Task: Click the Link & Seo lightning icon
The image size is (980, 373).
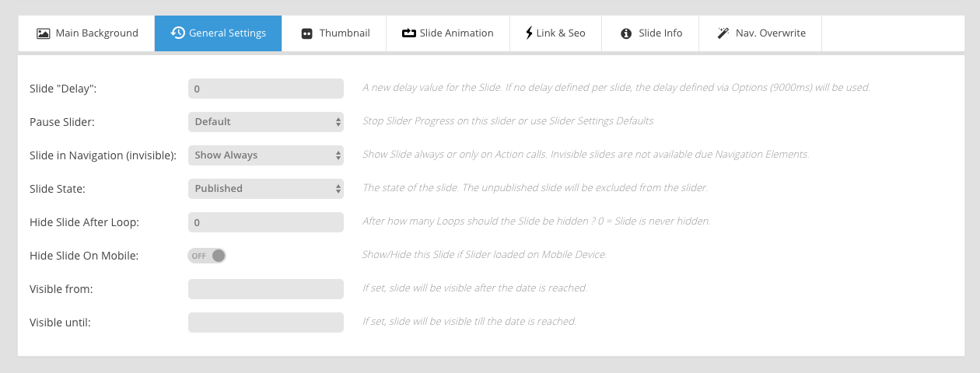Action: pos(530,33)
